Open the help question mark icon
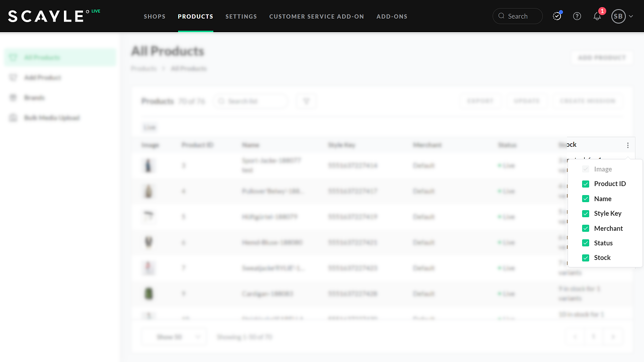 (577, 16)
